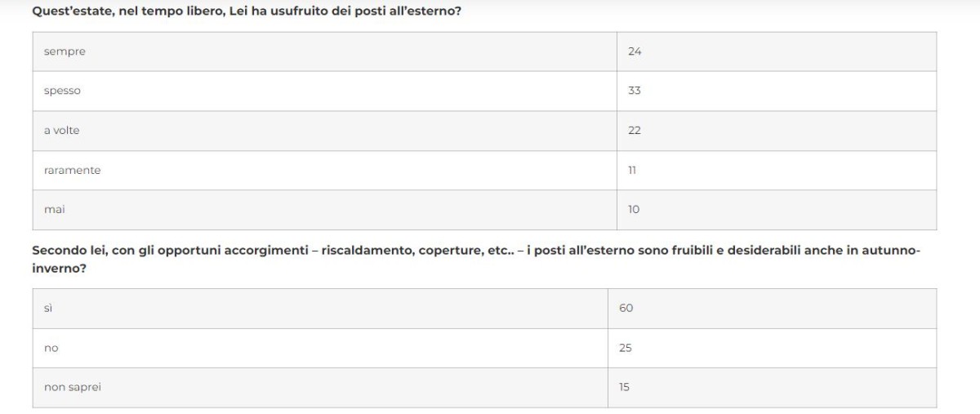Select the value 33 in the spesso row
This screenshot has height=414, width=980.
(635, 91)
